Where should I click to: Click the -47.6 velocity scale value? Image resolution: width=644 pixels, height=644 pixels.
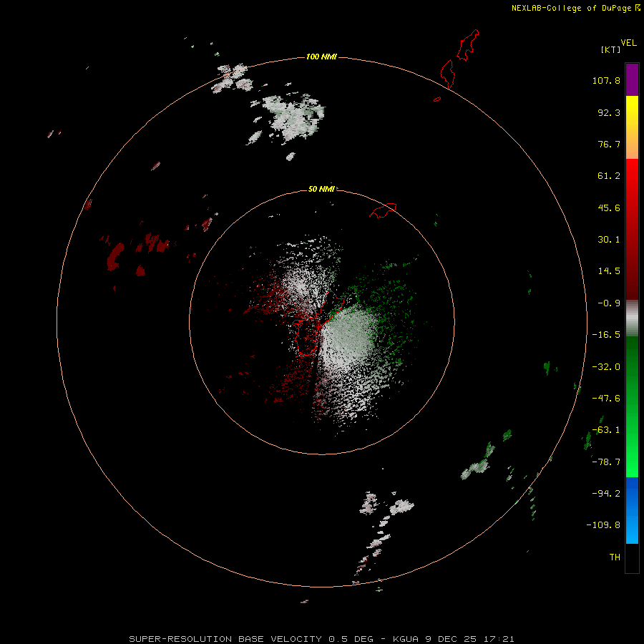coord(606,399)
